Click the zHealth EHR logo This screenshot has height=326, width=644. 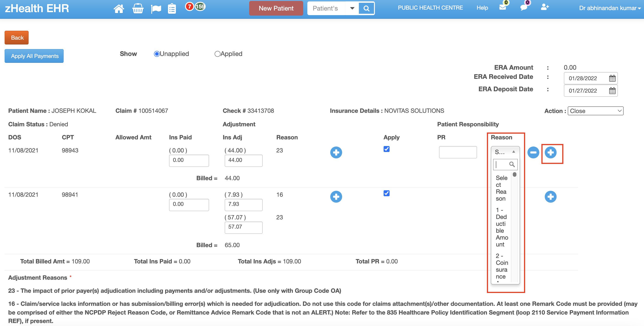[x=37, y=8]
